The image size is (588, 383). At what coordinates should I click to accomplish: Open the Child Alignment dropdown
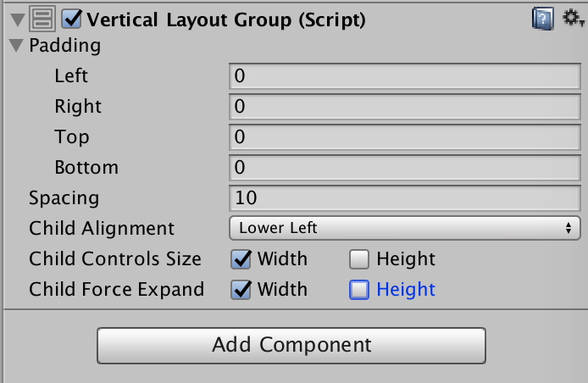click(x=404, y=227)
